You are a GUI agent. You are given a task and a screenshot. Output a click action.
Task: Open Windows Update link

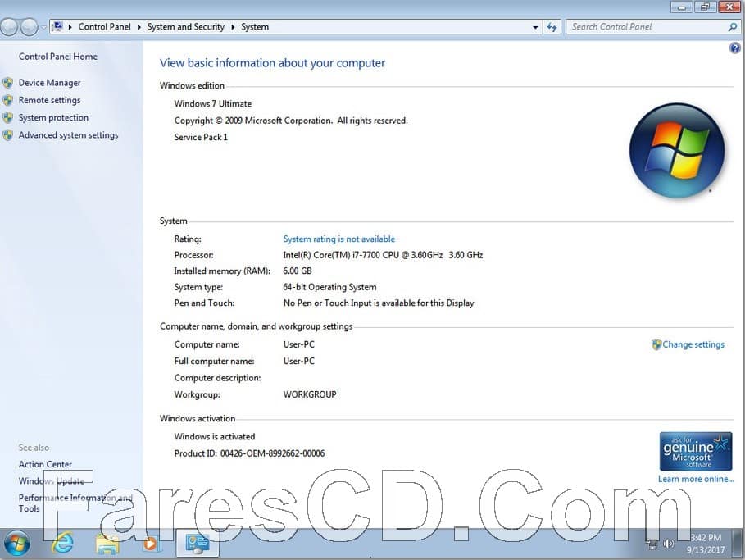click(x=52, y=481)
